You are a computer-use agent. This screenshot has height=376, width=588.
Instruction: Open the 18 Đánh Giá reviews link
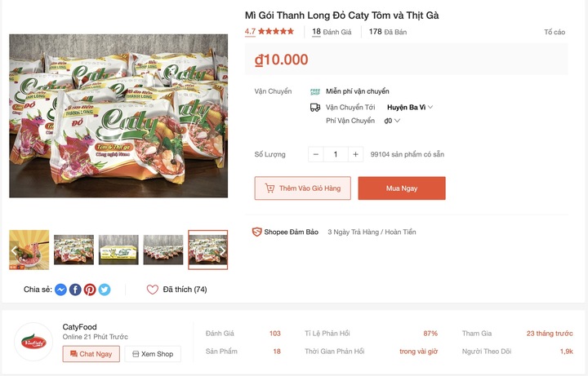[x=332, y=32]
